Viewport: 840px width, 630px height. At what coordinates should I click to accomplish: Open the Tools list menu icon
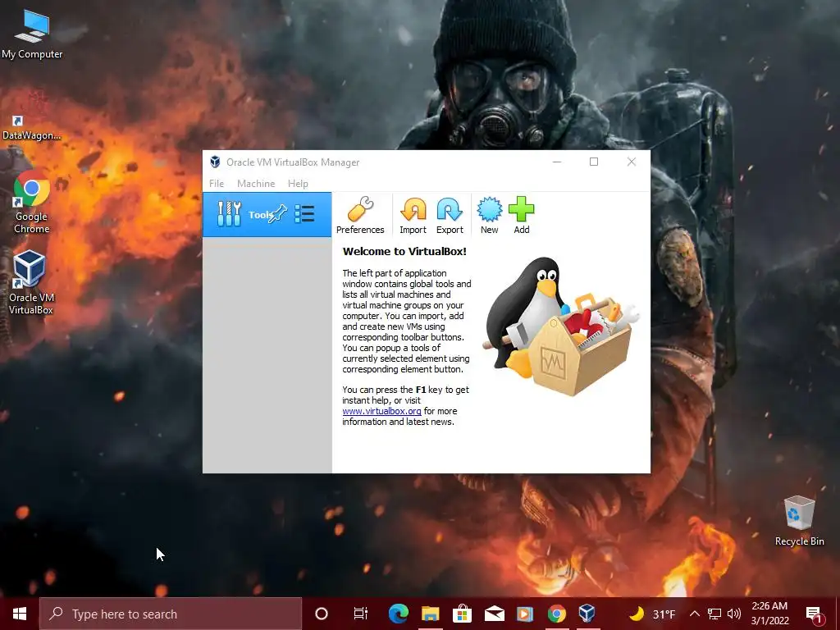tap(304, 214)
